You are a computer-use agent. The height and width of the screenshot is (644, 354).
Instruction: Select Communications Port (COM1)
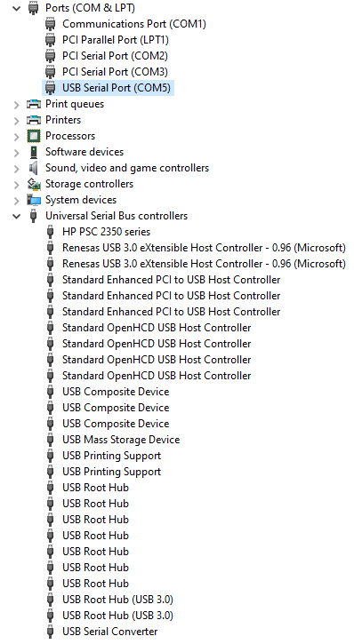(134, 24)
